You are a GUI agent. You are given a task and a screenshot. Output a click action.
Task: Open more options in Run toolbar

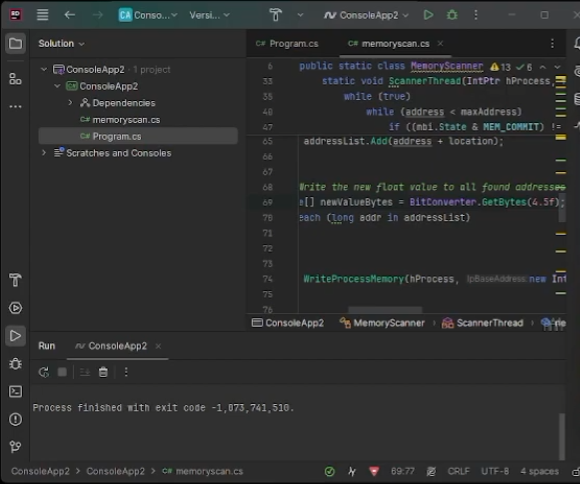(x=126, y=372)
